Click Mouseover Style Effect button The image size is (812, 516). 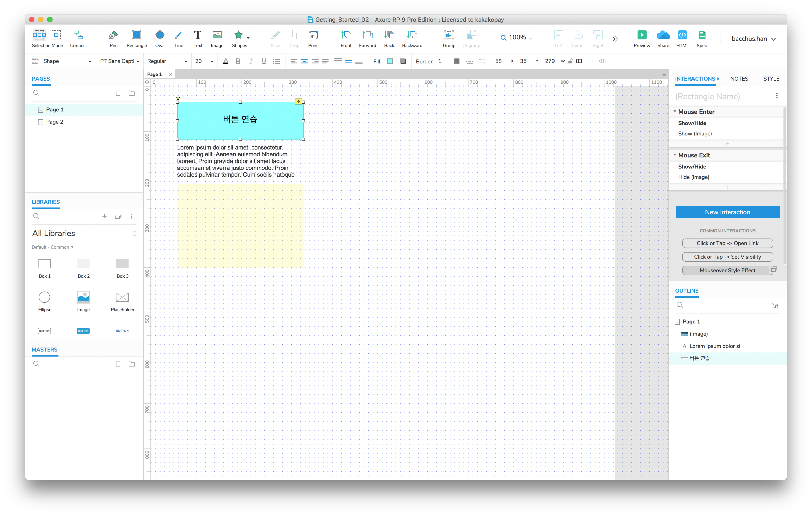(x=727, y=270)
